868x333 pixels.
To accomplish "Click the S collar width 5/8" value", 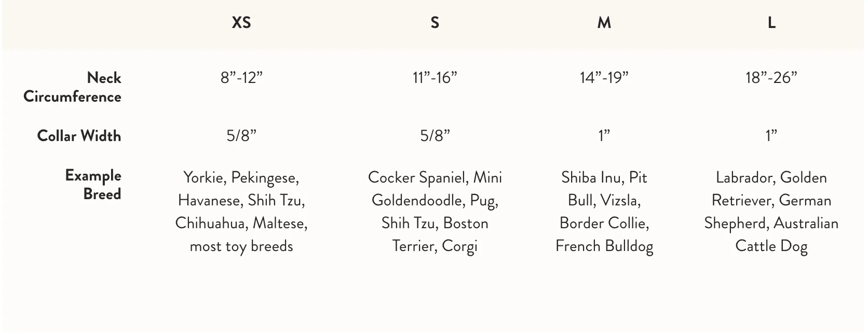I will pos(435,136).
